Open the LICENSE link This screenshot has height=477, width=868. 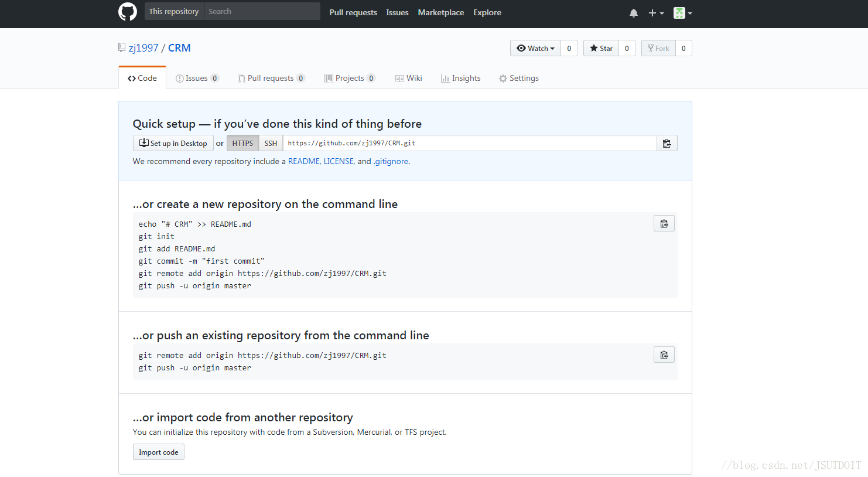339,161
